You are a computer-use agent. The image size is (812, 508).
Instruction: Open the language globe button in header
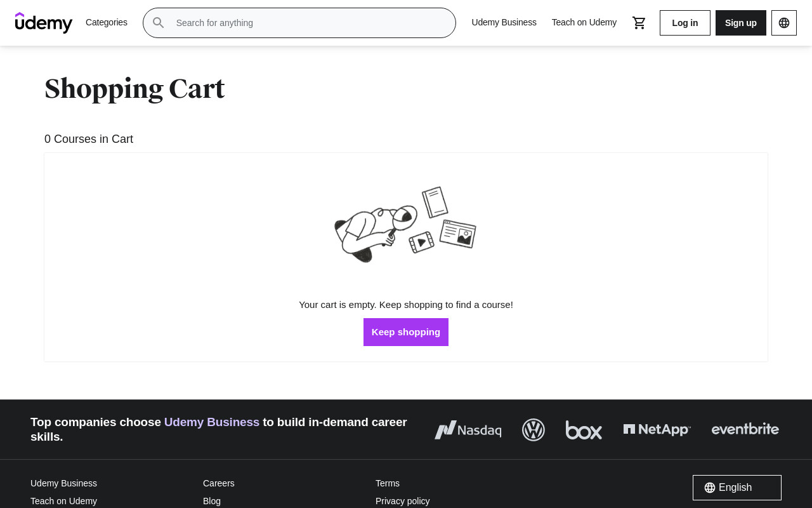784,23
